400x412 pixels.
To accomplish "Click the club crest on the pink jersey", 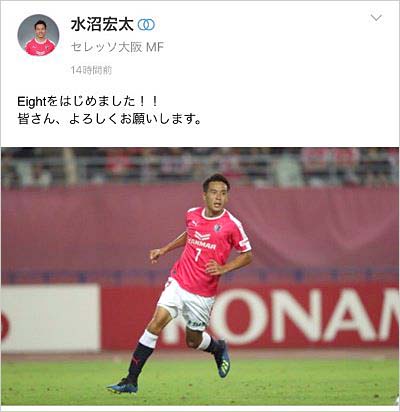I will click(218, 228).
